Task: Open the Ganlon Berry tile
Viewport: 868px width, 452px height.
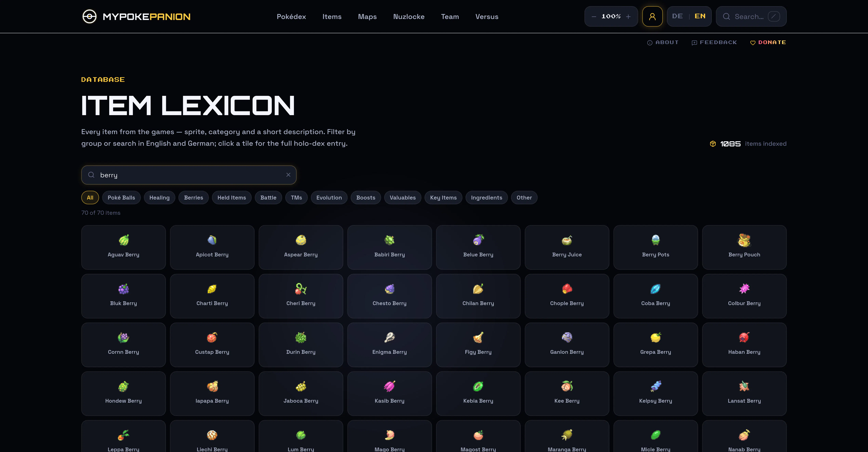Action: 567,345
